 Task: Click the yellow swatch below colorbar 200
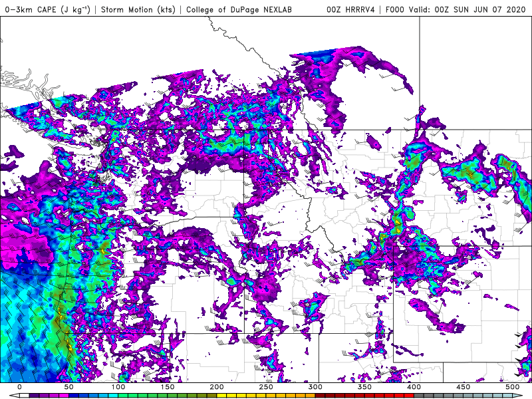(x=221, y=396)
